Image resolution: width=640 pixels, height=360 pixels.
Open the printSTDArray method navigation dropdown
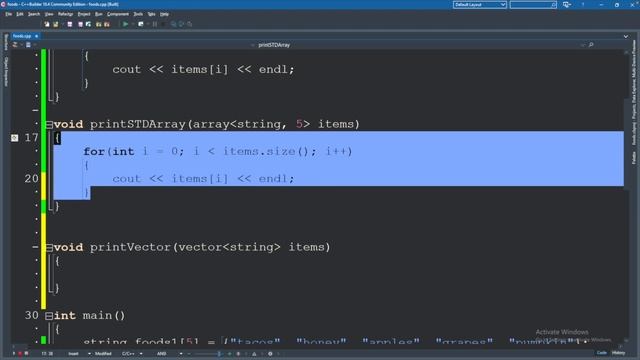274,45
